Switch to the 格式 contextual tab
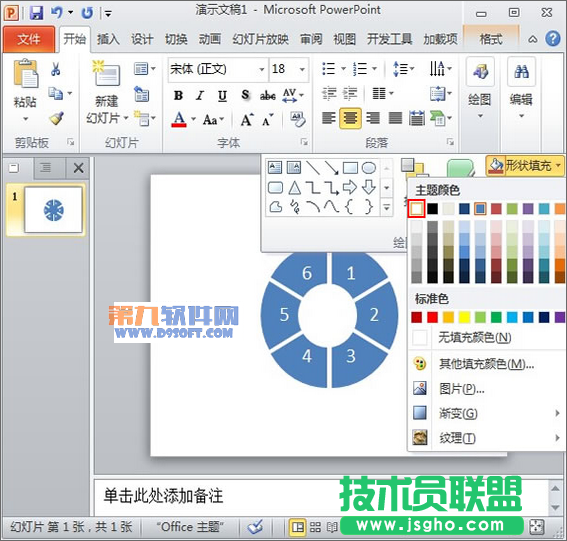567x541 pixels. pyautogui.click(x=491, y=39)
